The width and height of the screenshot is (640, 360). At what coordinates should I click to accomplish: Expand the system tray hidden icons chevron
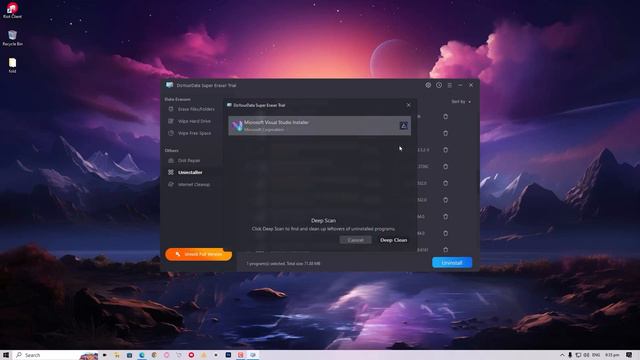562,355
